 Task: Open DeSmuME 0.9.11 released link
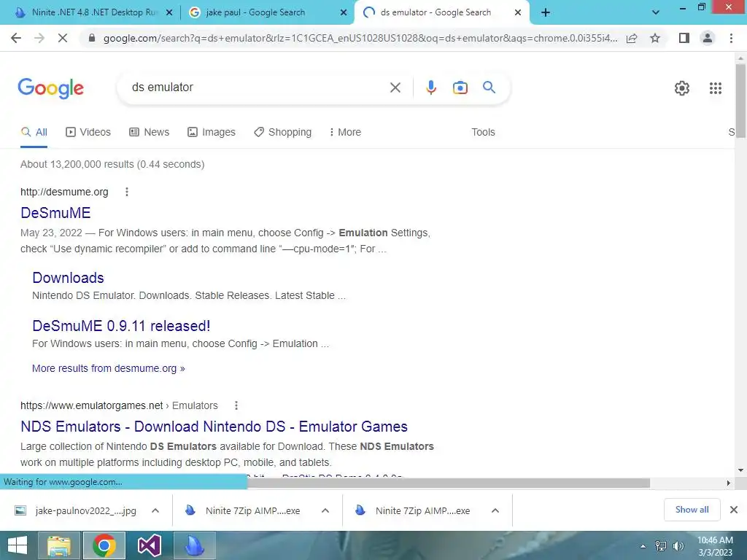click(x=121, y=326)
